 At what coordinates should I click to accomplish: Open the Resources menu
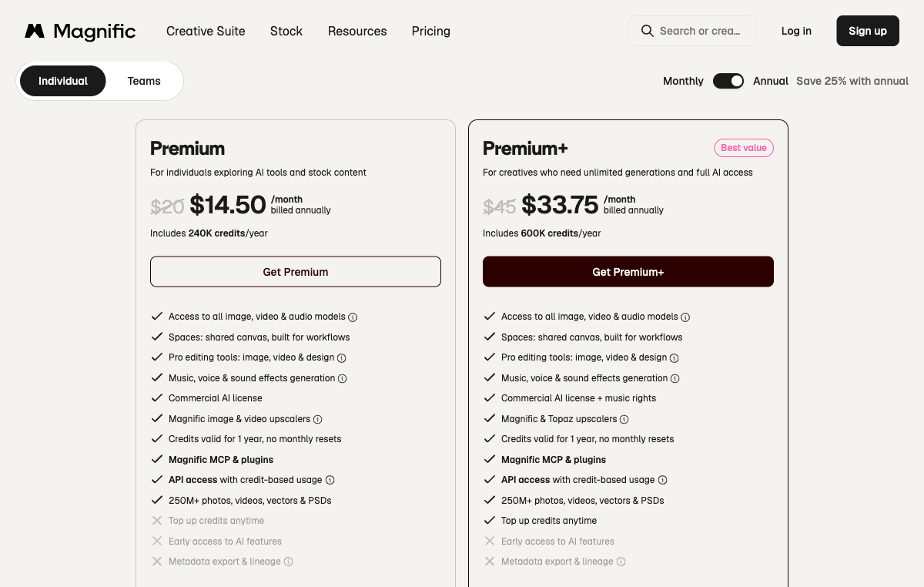[x=357, y=31]
